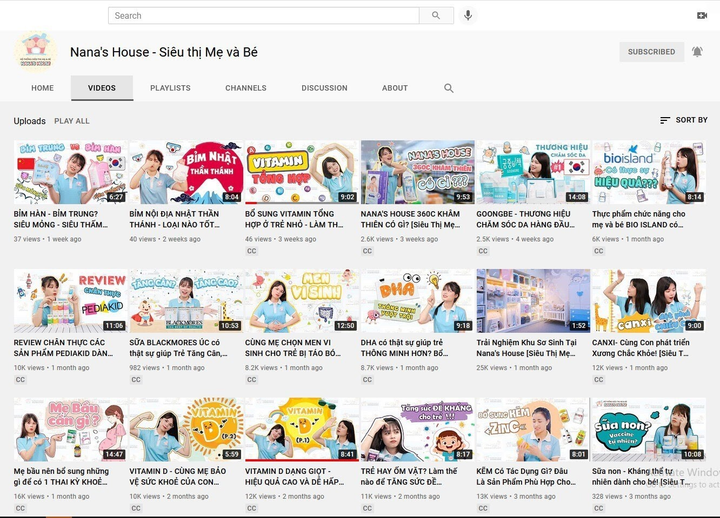Click the Uploads heading
Screen dimensions: 720x518
click(29, 121)
